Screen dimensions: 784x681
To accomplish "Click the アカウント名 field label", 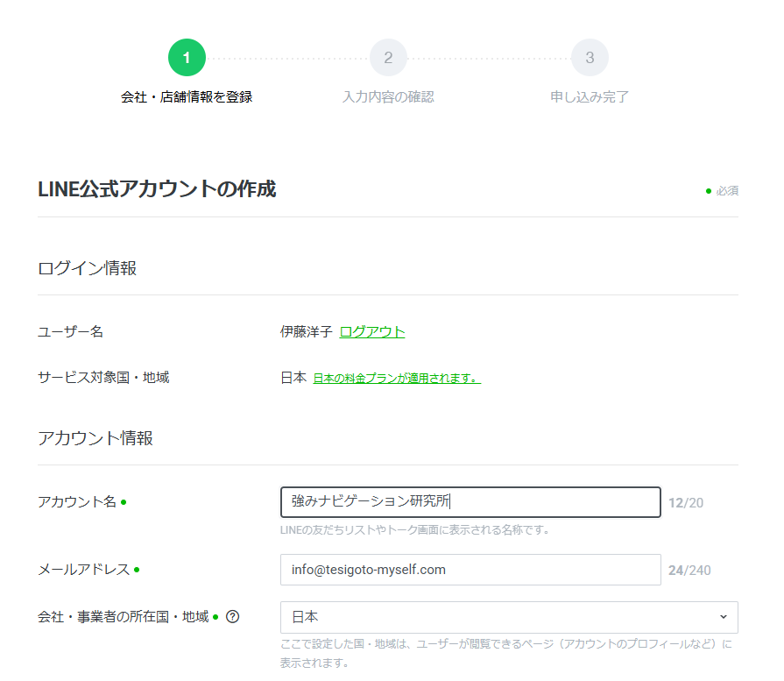I will (77, 502).
